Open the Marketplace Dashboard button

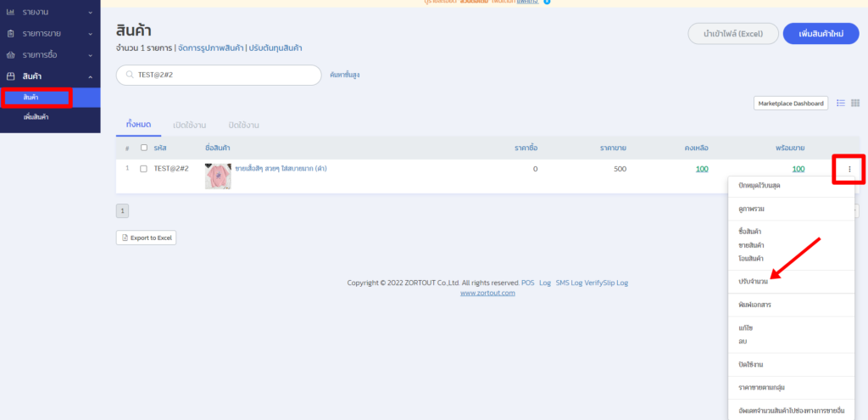click(x=791, y=103)
